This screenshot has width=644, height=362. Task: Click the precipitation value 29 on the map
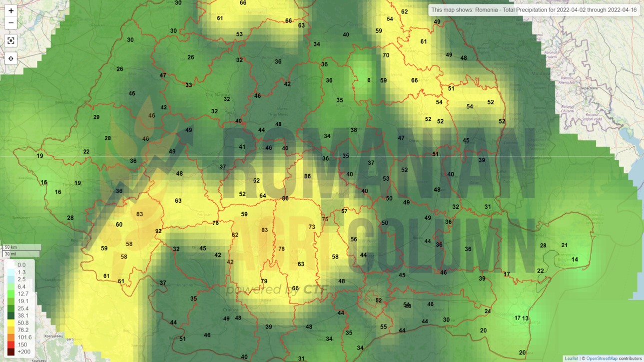click(x=96, y=117)
